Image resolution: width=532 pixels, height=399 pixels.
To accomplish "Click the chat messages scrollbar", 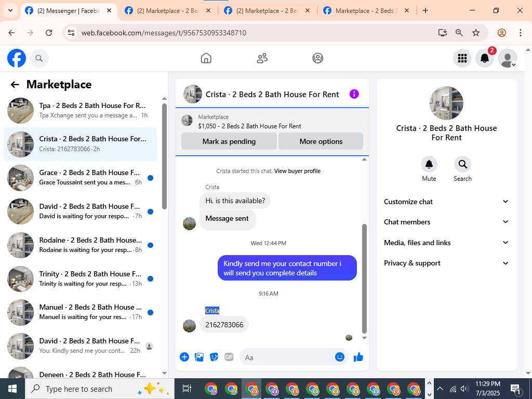I will [364, 278].
